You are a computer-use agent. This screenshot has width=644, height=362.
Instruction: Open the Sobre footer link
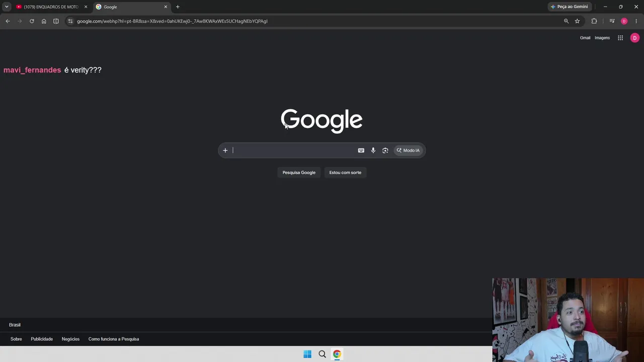tap(16, 339)
